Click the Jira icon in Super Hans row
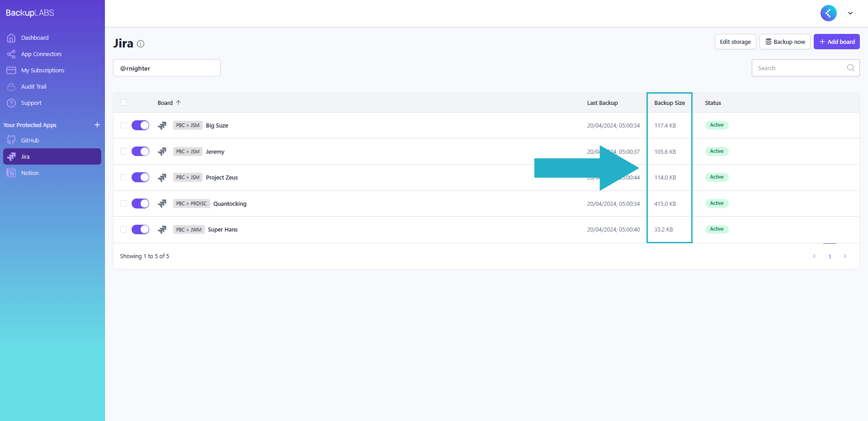868x421 pixels. 162,230
